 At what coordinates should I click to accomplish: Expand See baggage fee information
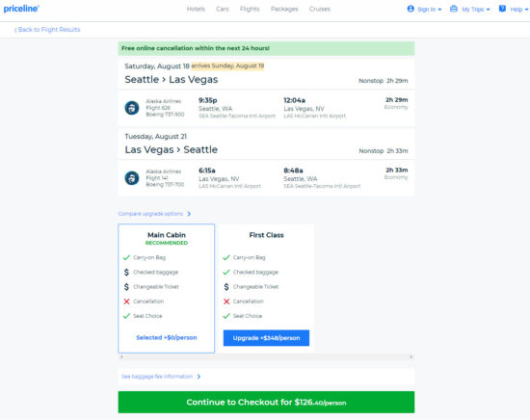[161, 377]
